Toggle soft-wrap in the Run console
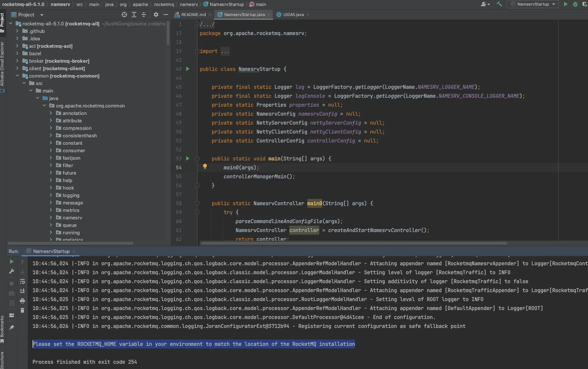This screenshot has width=588, height=369. [x=22, y=281]
